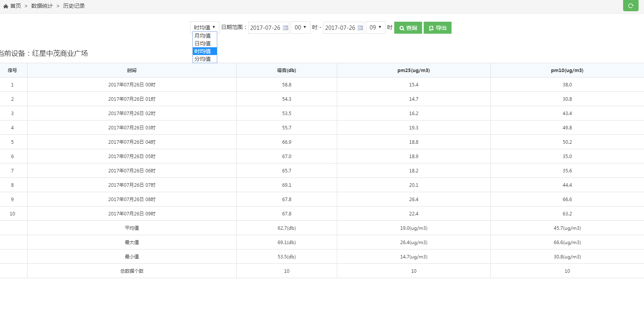Open the end hour 09 dropdown
This screenshot has width=644, height=332.
click(375, 28)
